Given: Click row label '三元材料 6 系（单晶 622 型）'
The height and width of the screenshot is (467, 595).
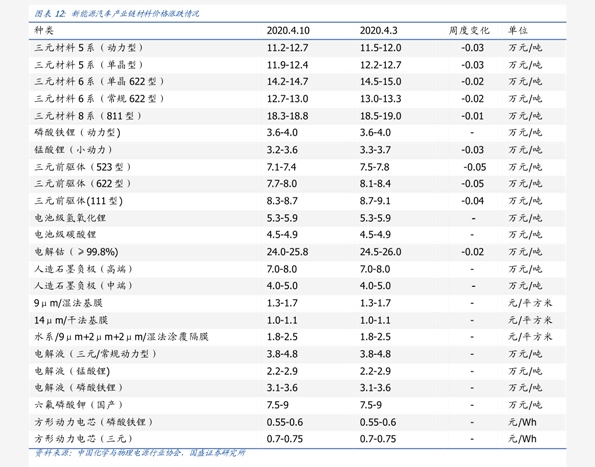Looking at the screenshot, I should [99, 82].
